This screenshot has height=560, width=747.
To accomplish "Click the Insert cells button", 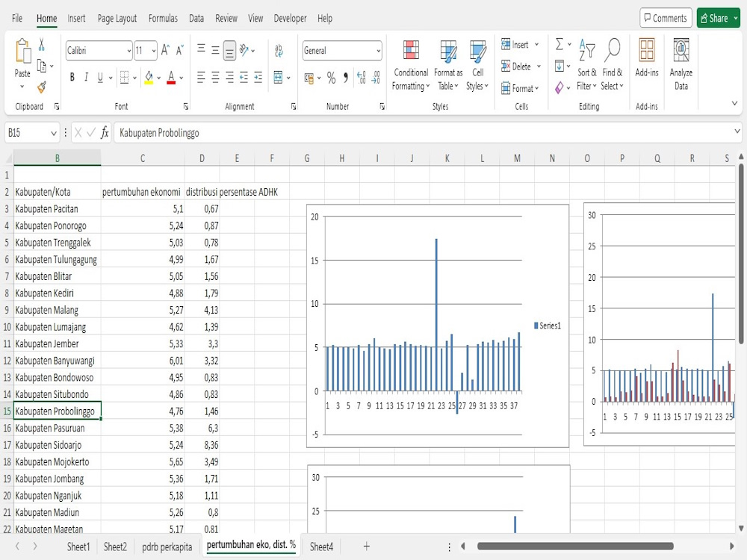I will coord(520,44).
